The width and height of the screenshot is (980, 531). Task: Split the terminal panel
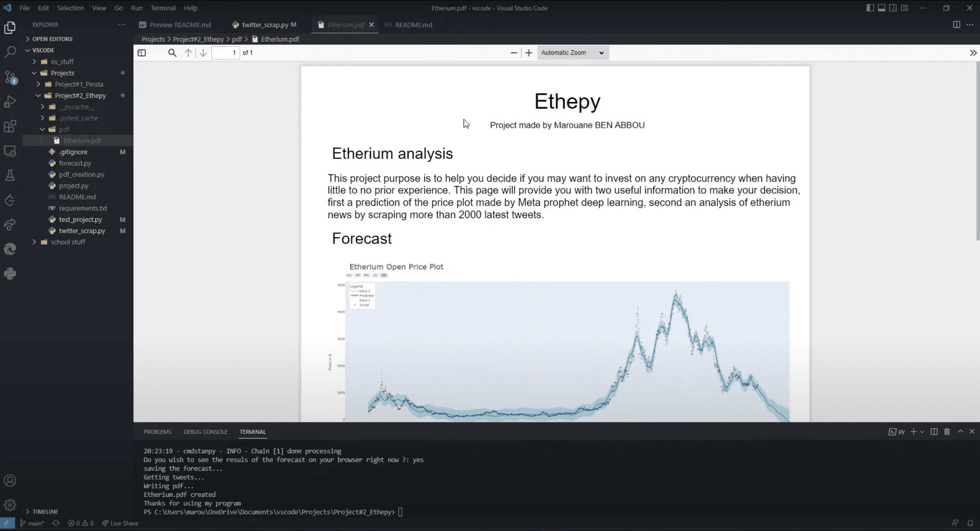coord(934,431)
